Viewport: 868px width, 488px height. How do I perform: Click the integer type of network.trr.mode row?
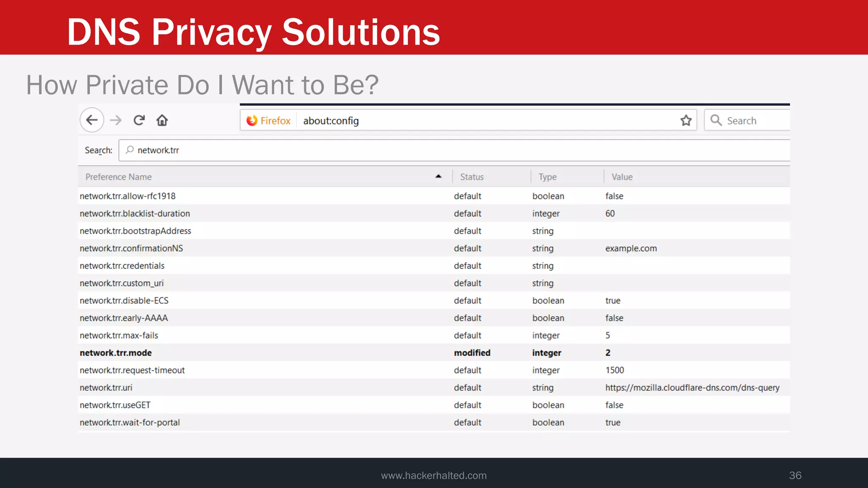coord(546,353)
